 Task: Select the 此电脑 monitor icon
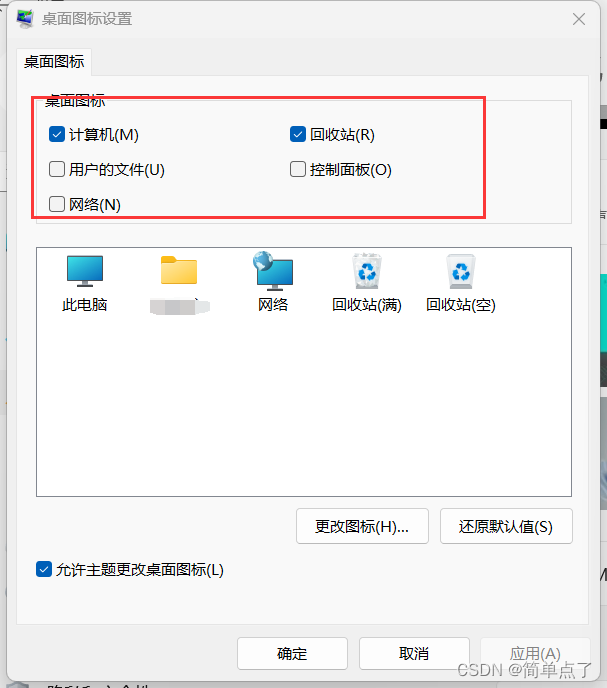point(85,271)
